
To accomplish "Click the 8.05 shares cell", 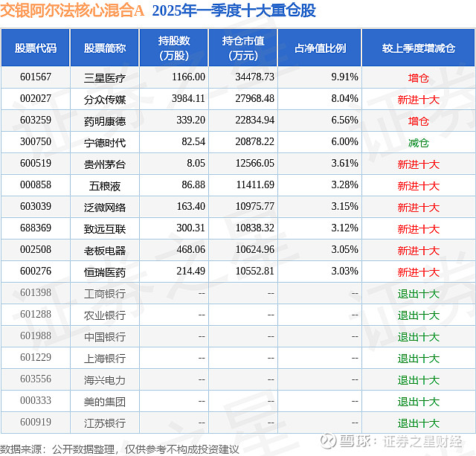I will coord(196,164).
